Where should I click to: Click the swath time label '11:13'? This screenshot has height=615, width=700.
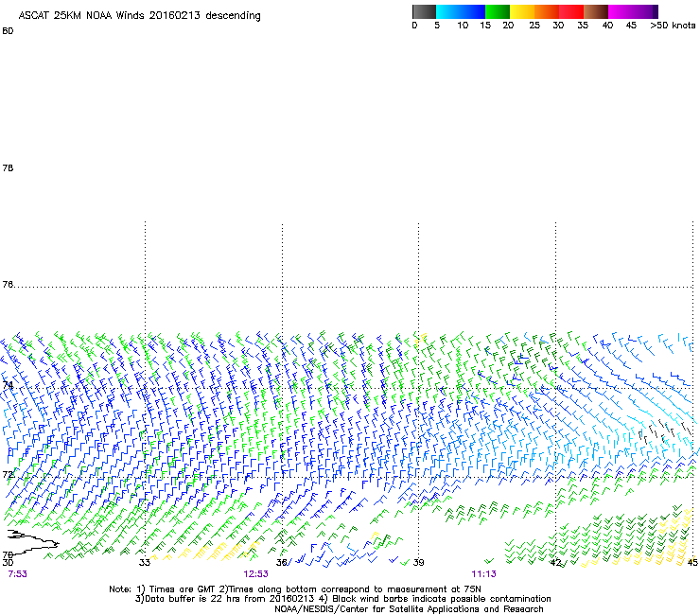[x=484, y=574]
